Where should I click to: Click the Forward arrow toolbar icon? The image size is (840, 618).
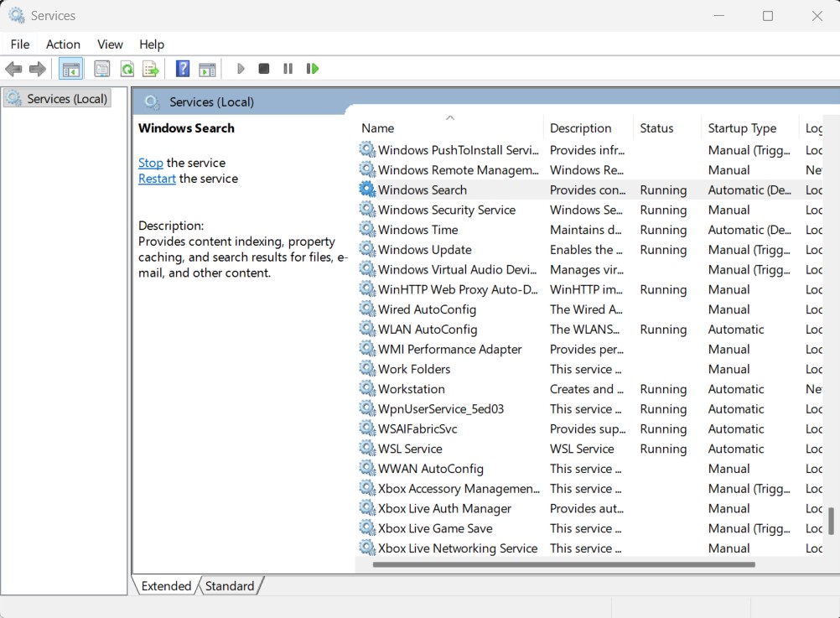coord(38,69)
